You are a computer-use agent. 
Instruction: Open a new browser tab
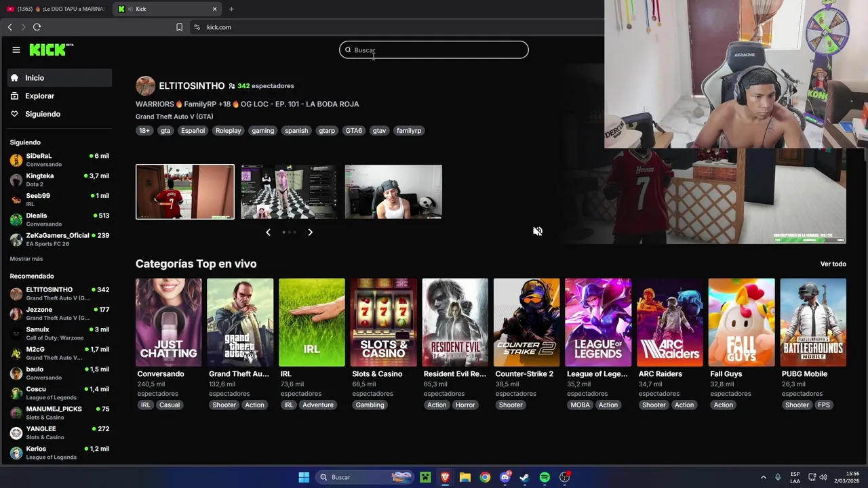231,9
